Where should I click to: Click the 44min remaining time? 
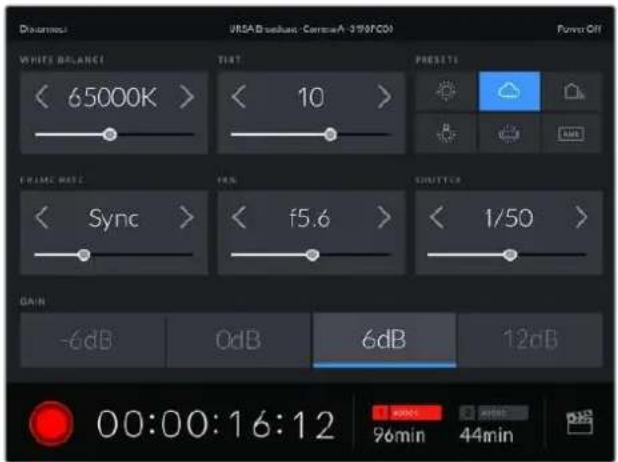[486, 435]
